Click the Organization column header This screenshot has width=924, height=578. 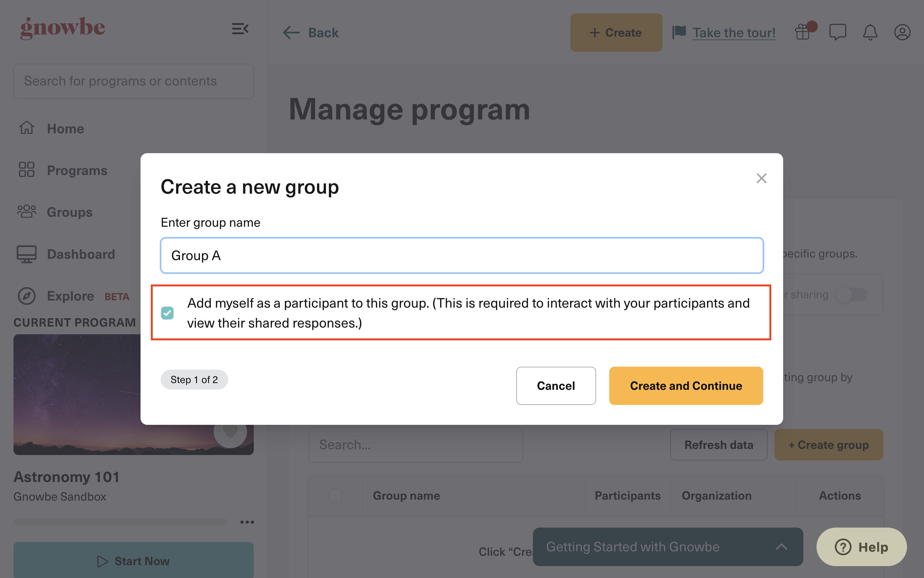[716, 496]
